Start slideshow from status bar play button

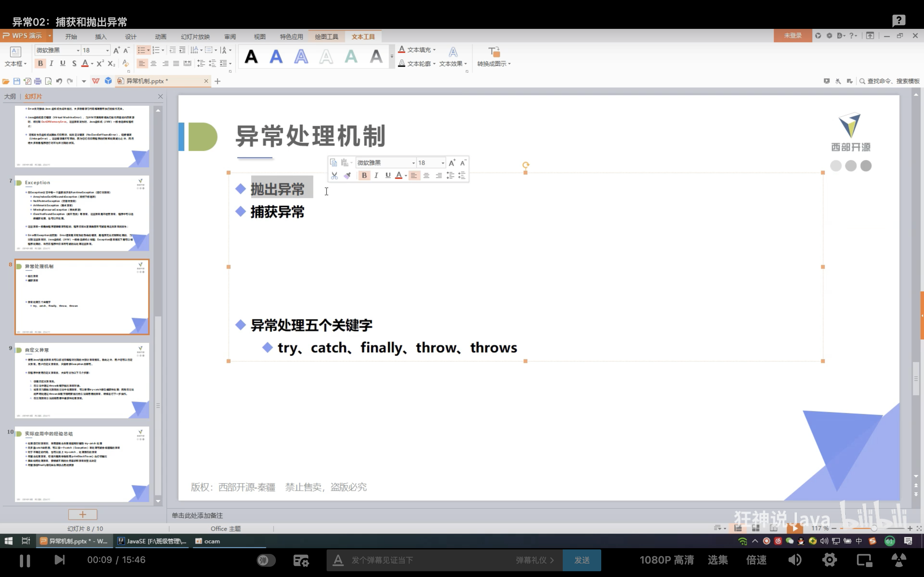click(795, 528)
